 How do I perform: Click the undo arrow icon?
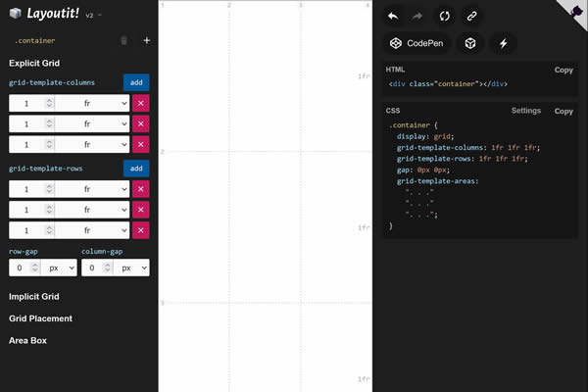pos(393,16)
